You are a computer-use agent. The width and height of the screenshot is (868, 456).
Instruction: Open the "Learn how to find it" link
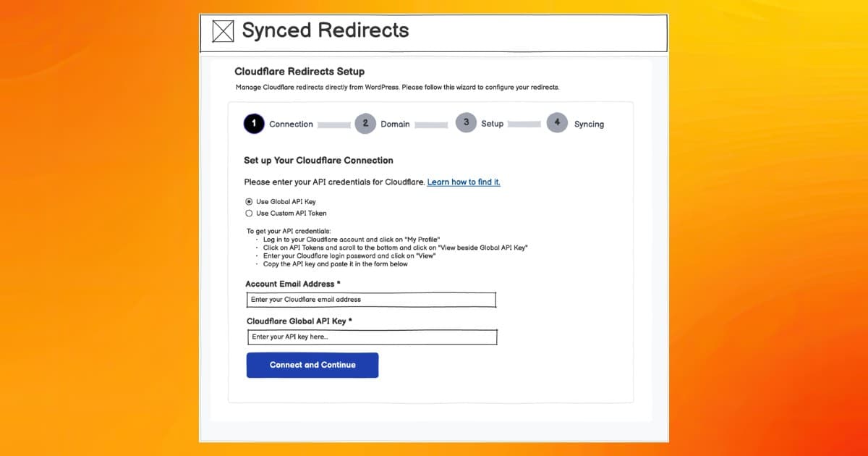coord(464,182)
